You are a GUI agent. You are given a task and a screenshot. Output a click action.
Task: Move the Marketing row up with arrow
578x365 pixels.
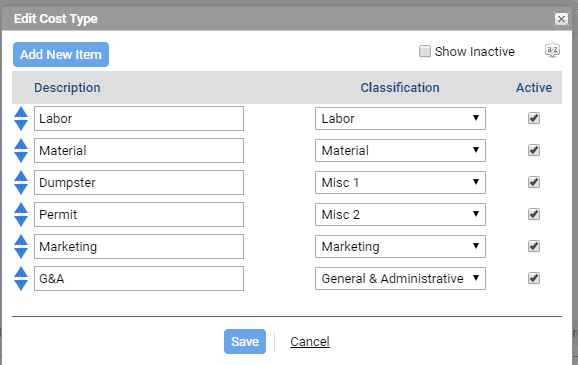click(x=21, y=240)
